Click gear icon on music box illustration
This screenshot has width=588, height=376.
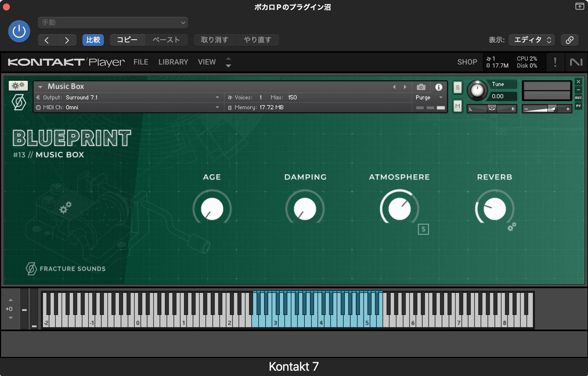click(x=65, y=207)
